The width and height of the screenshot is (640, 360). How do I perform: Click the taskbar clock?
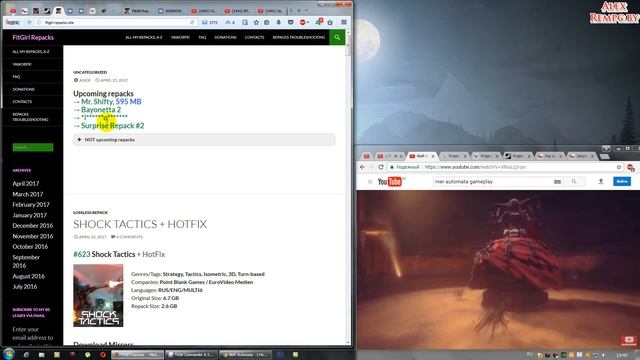(622, 355)
